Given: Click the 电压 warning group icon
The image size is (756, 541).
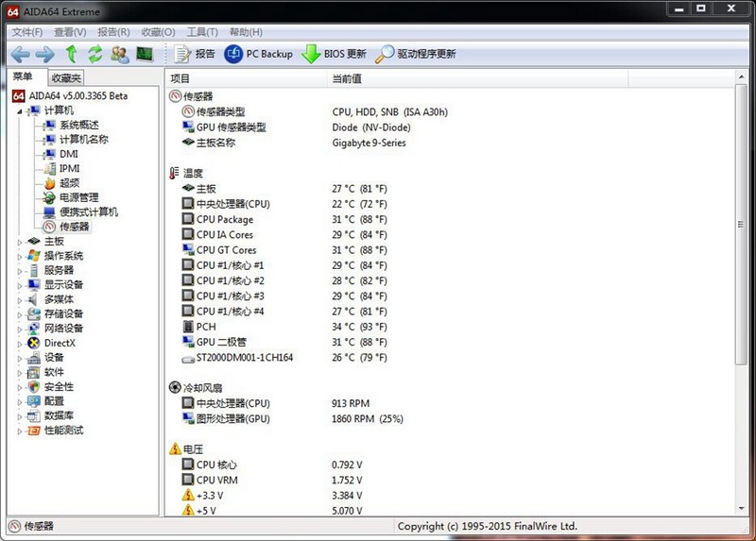Looking at the screenshot, I should tap(175, 449).
